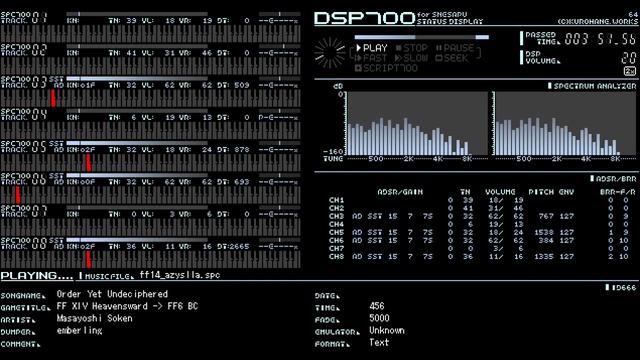
Task: Click the song name Order Yet Undeciphered
Action: pos(112,294)
